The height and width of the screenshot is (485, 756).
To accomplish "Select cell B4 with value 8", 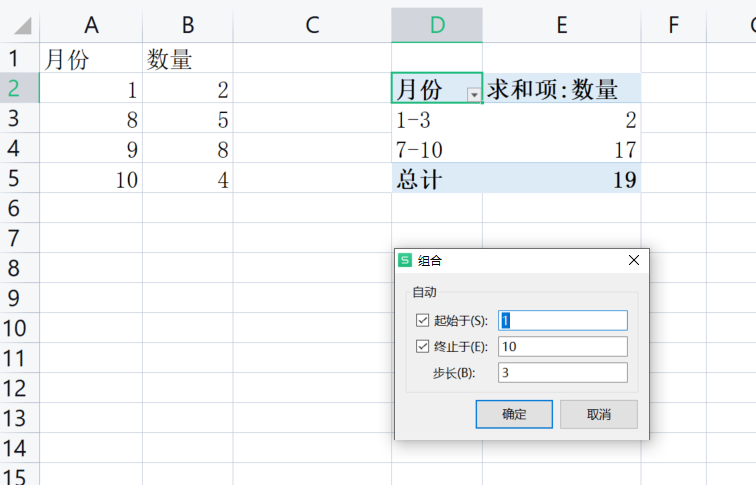I will tap(188, 148).
